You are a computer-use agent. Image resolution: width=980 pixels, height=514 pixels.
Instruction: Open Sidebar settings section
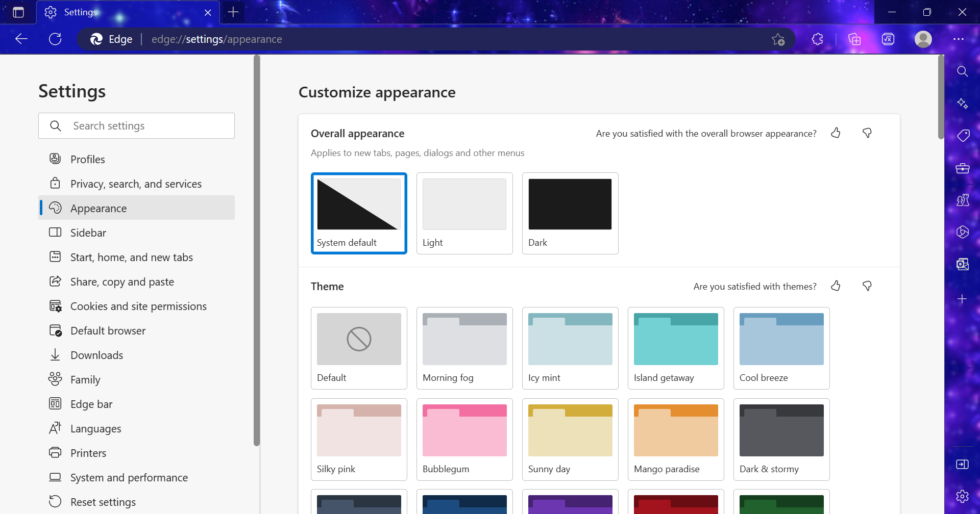[x=136, y=233]
